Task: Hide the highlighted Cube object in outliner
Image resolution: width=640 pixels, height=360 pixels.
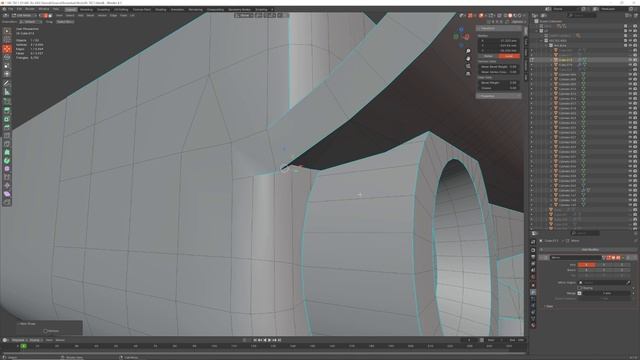Action: (630, 60)
